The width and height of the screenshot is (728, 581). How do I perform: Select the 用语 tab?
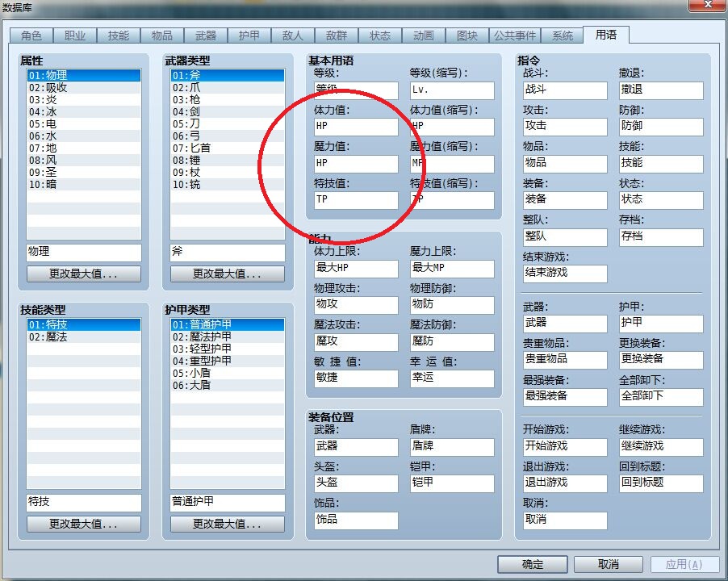606,35
